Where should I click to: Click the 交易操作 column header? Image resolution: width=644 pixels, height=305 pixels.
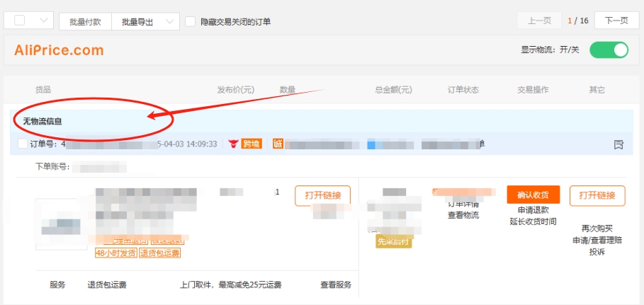coord(533,90)
